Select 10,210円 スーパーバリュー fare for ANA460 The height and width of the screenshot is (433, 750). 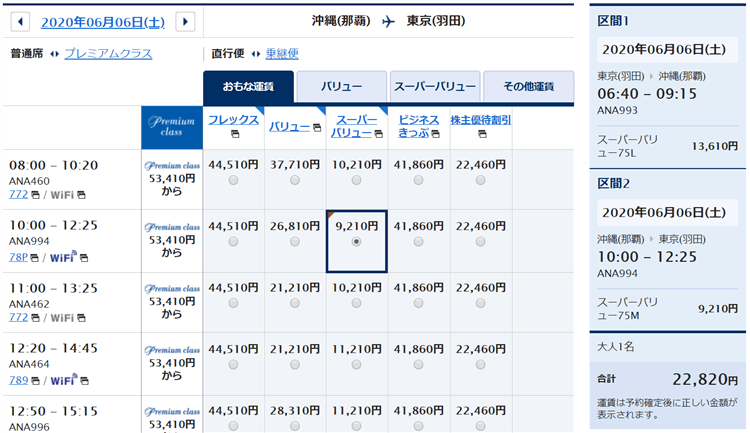pyautogui.click(x=357, y=180)
